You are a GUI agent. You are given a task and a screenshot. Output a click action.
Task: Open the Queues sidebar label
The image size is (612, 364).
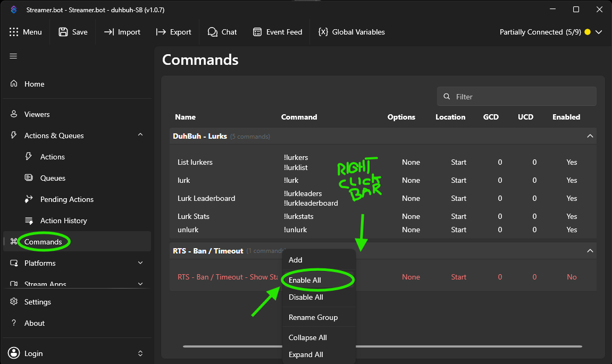click(53, 178)
